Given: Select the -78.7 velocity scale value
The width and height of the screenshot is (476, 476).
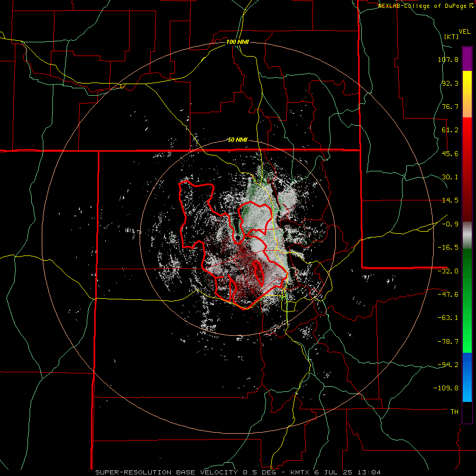Looking at the screenshot, I should [448, 342].
